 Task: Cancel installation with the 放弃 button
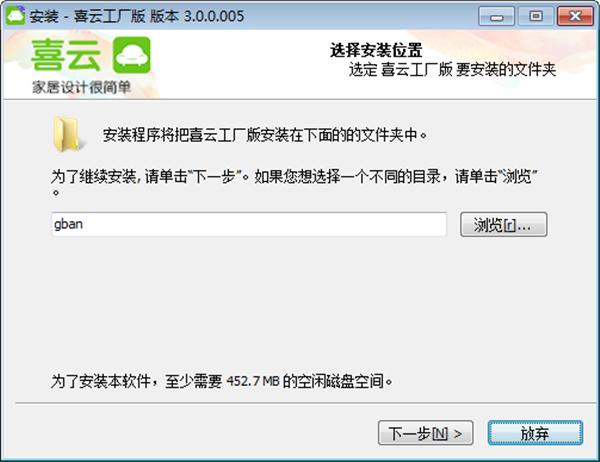pos(535,433)
